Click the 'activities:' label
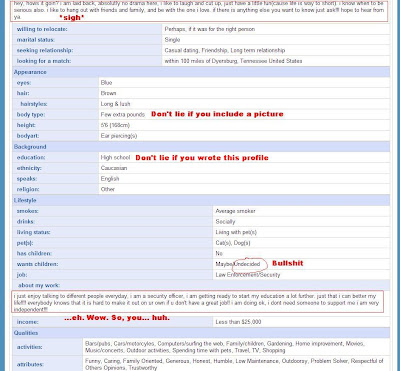The height and width of the screenshot is (371, 400). 29,347
